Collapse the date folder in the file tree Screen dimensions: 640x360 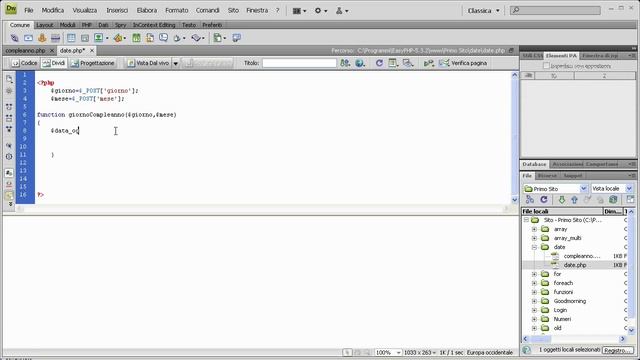534,247
